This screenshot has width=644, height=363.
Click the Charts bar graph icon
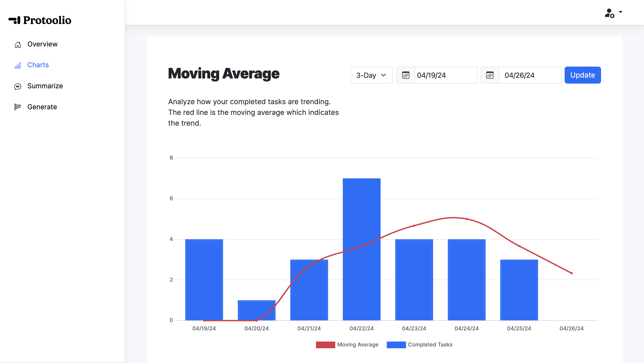pyautogui.click(x=18, y=65)
